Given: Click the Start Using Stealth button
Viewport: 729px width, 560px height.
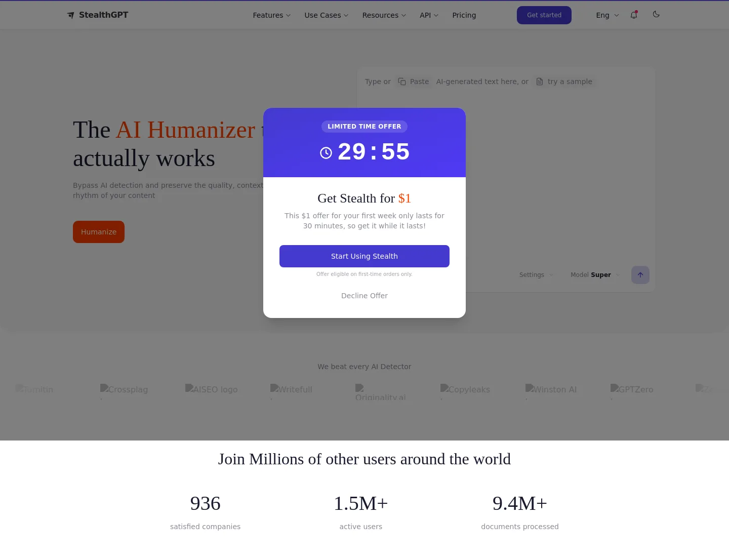Looking at the screenshot, I should (364, 256).
